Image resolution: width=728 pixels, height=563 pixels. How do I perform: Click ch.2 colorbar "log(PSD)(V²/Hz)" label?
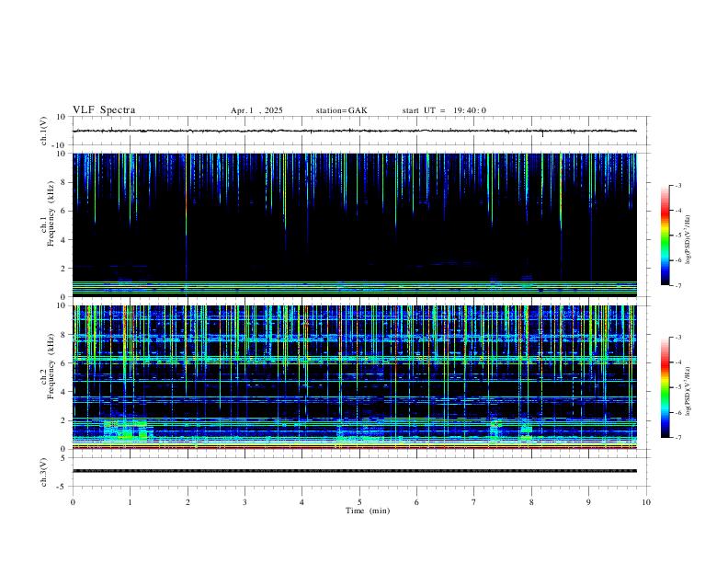pyautogui.click(x=688, y=391)
